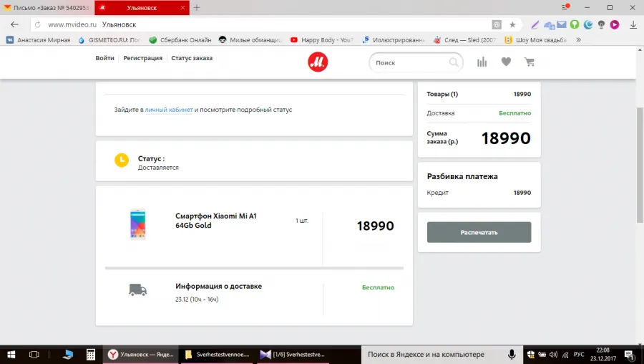Click the browser back arrow

click(15, 24)
